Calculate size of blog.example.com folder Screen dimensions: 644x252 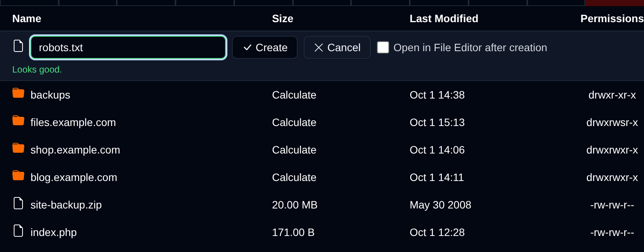(294, 178)
